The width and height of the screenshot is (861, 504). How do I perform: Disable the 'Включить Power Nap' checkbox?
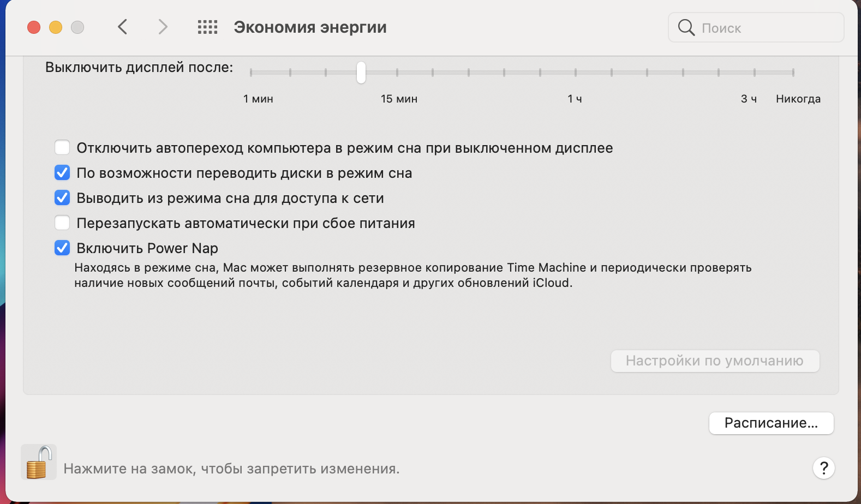62,248
